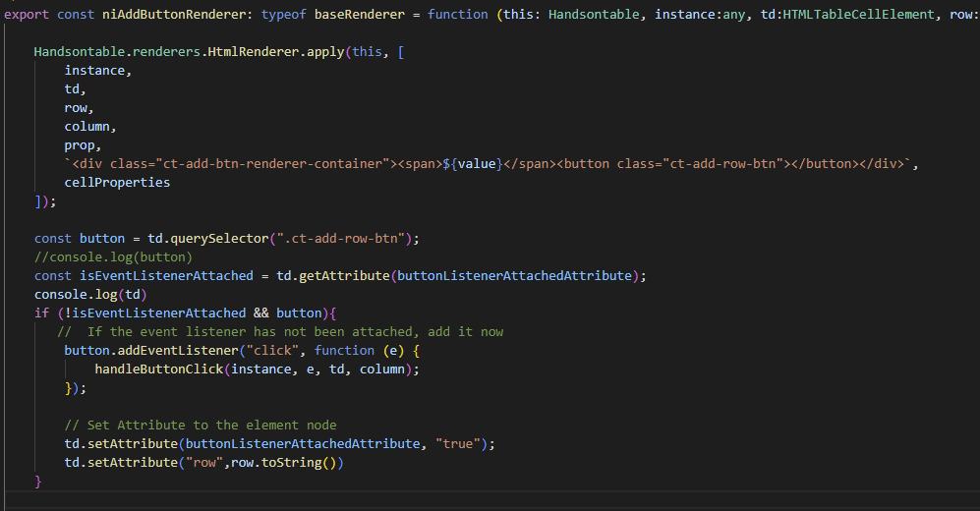Click the 'row,' argument line

click(x=79, y=108)
